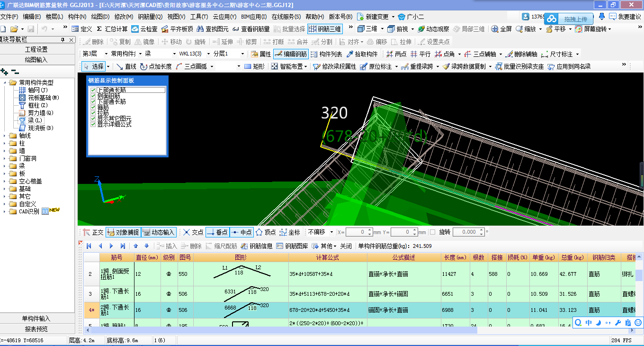Jump to first rebar row
The width and height of the screenshot is (644, 346).
pyautogui.click(x=89, y=246)
